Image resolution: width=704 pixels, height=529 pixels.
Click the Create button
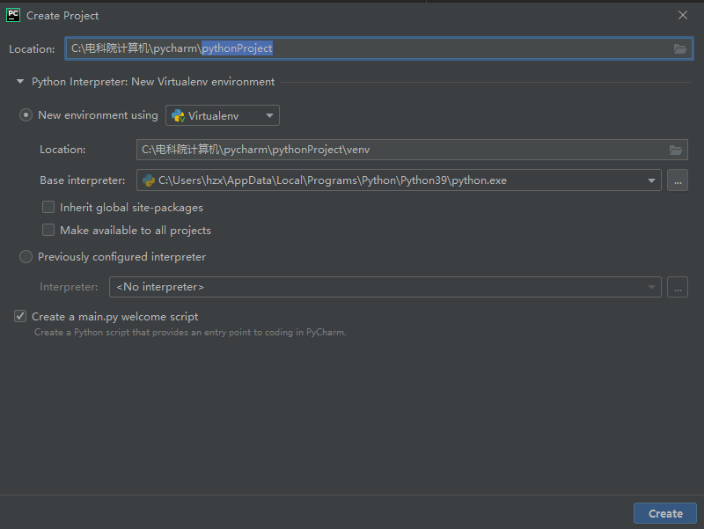[665, 513]
